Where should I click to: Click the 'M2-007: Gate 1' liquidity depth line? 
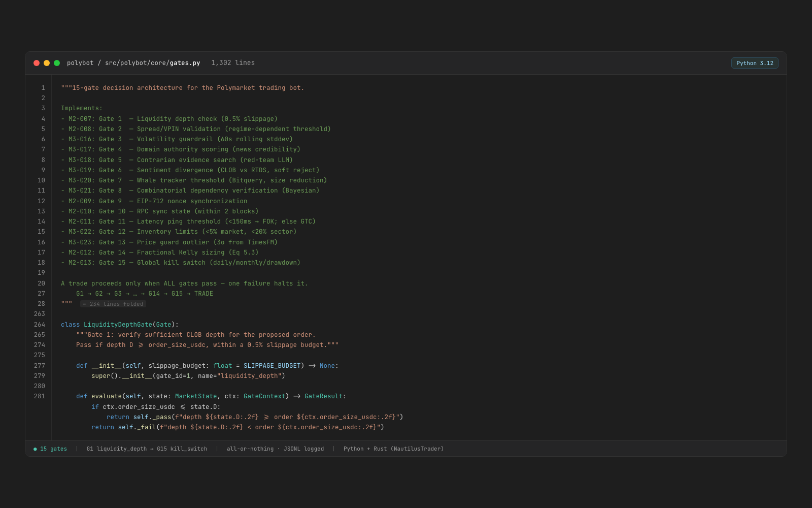click(x=169, y=119)
